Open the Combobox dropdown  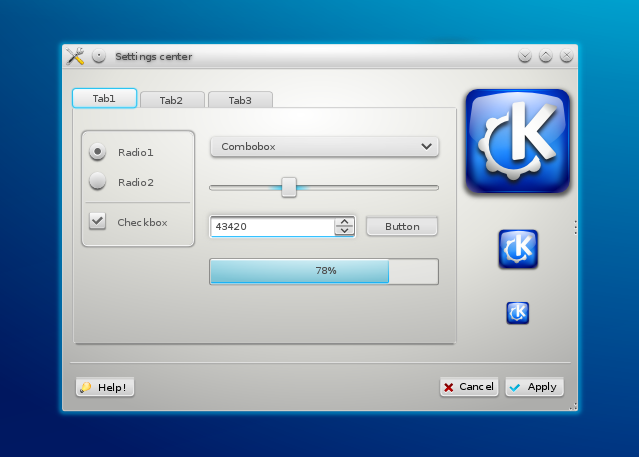point(324,146)
